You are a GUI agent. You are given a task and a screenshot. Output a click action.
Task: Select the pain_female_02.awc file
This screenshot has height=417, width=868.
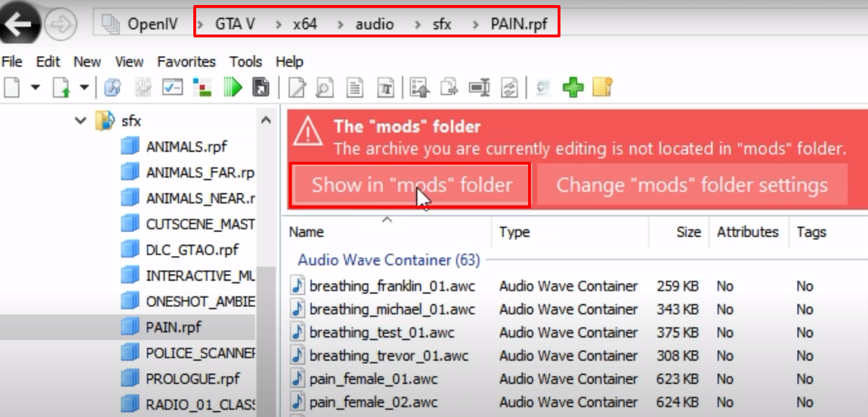point(374,402)
